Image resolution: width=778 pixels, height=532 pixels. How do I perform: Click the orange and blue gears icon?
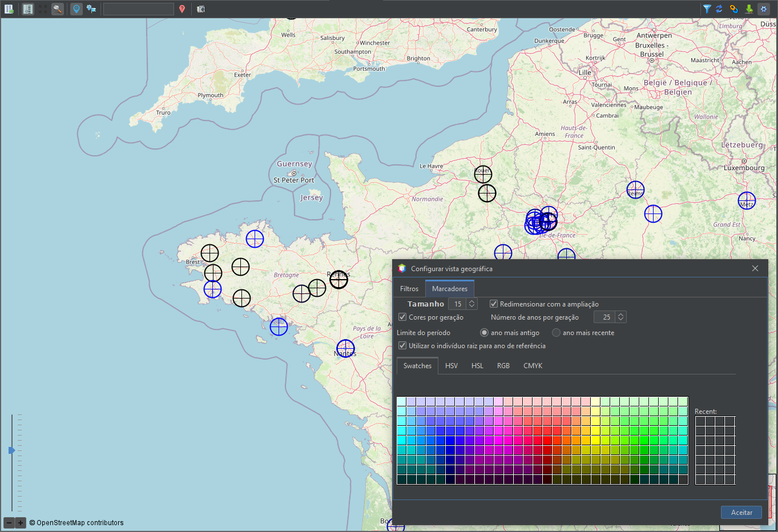point(734,9)
